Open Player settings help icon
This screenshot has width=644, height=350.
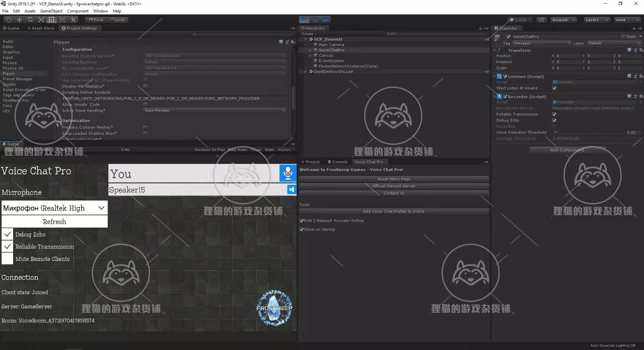pyautogui.click(x=281, y=42)
